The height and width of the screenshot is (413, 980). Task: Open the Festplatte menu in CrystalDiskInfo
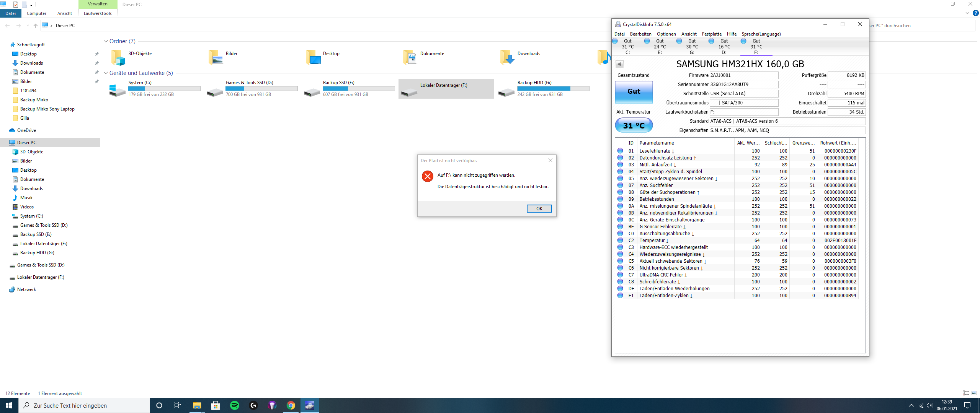click(x=711, y=34)
